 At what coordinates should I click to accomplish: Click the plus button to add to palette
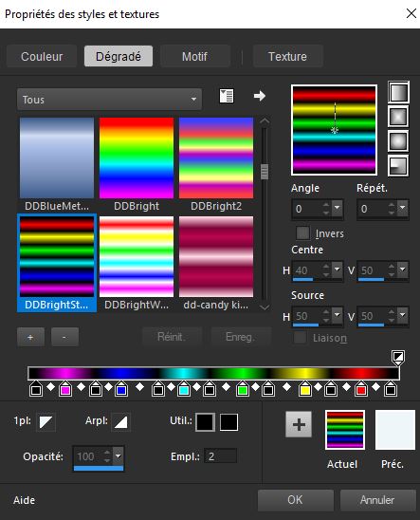tap(299, 424)
